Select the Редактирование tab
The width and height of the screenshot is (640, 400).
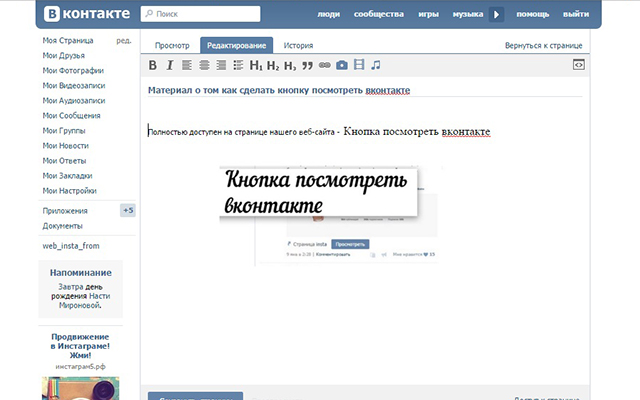236,45
